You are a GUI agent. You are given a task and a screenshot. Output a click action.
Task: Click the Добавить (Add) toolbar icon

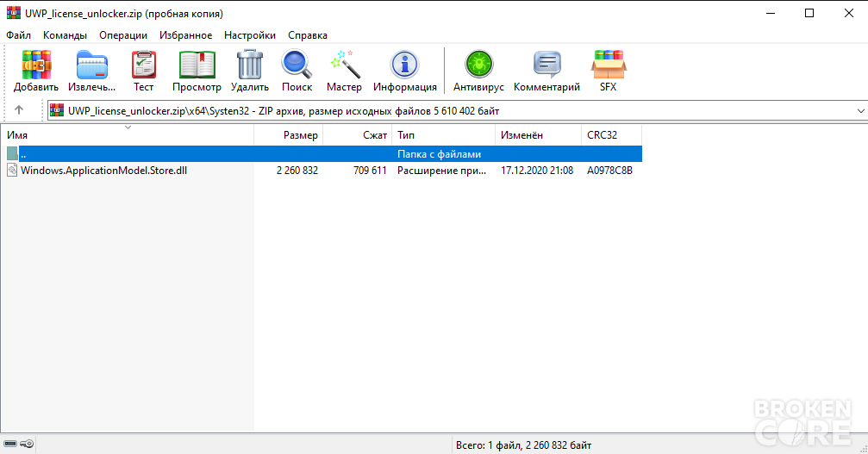[x=36, y=65]
